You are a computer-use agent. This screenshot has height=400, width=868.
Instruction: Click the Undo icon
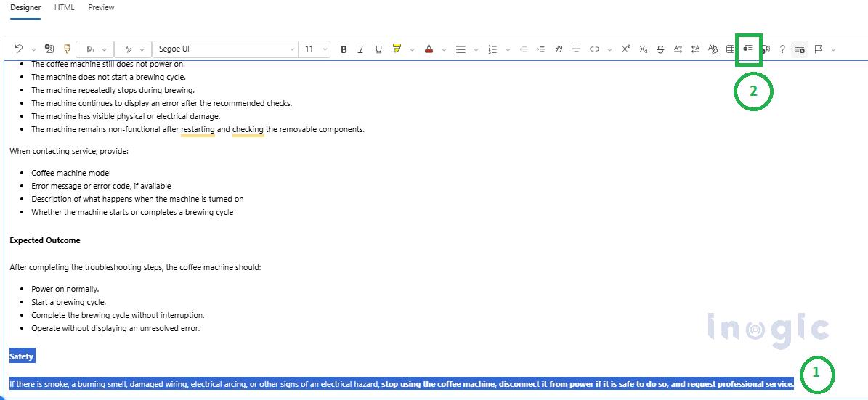pyautogui.click(x=19, y=49)
